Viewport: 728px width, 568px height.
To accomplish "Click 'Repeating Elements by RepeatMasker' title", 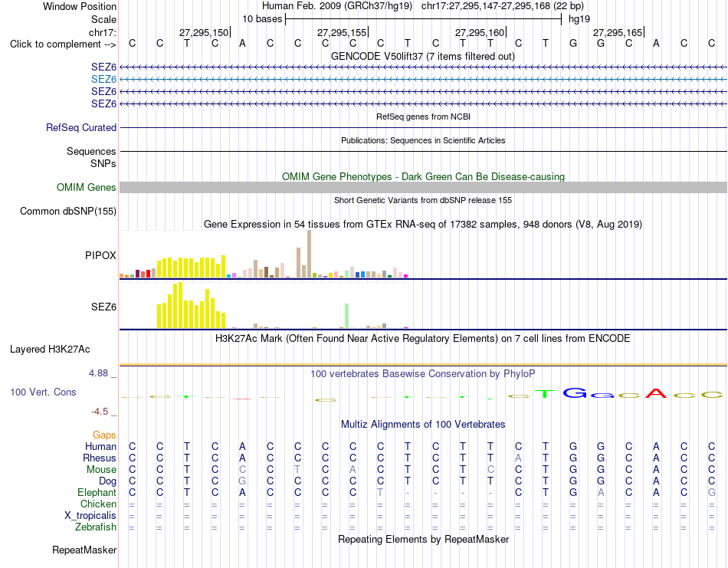I will click(x=423, y=539).
